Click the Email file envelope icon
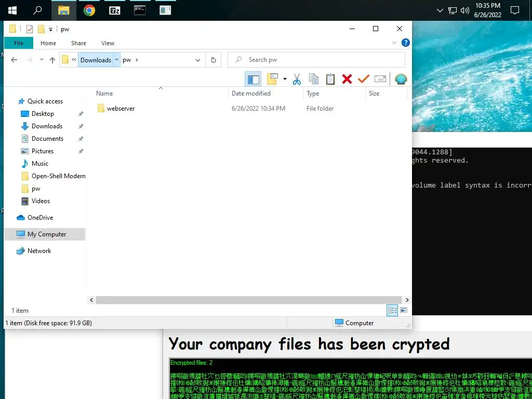 tap(380, 79)
